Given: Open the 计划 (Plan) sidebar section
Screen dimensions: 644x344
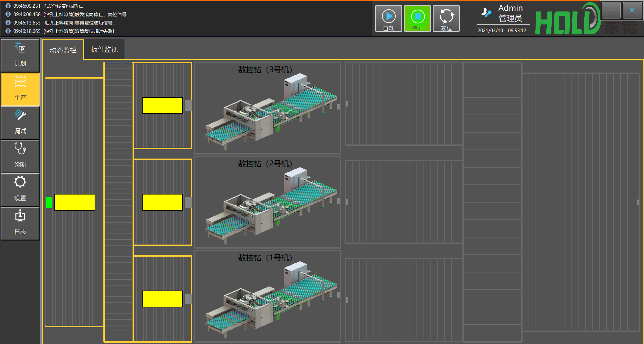Looking at the screenshot, I should [x=20, y=55].
